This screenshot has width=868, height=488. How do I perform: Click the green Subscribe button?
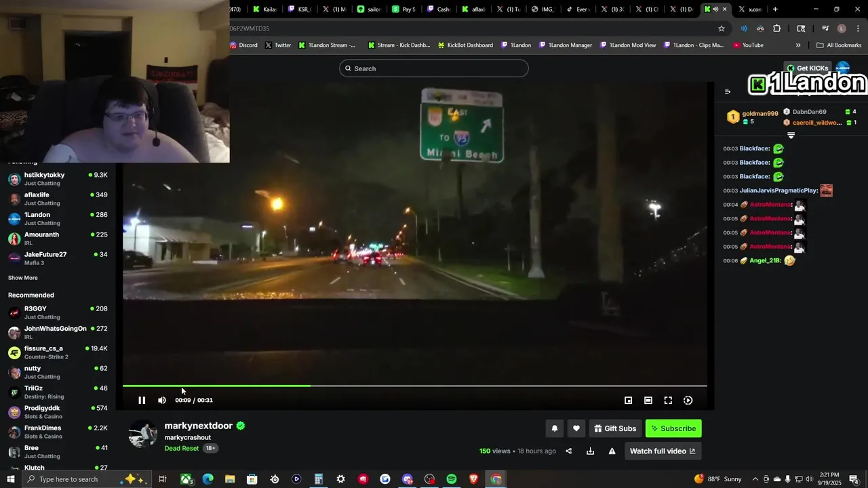click(673, 428)
